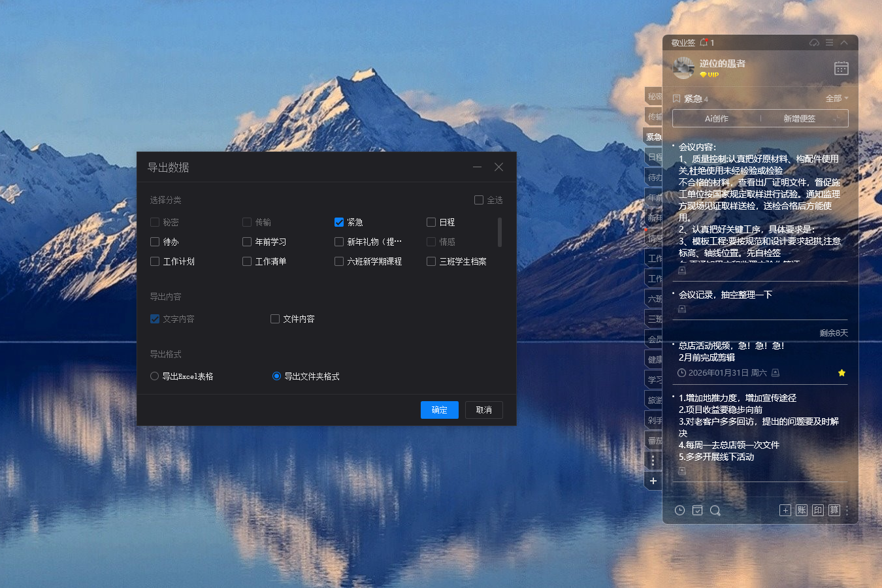Click the notification bell in 敬业签 header
Image resolution: width=882 pixels, height=588 pixels.
[704, 42]
